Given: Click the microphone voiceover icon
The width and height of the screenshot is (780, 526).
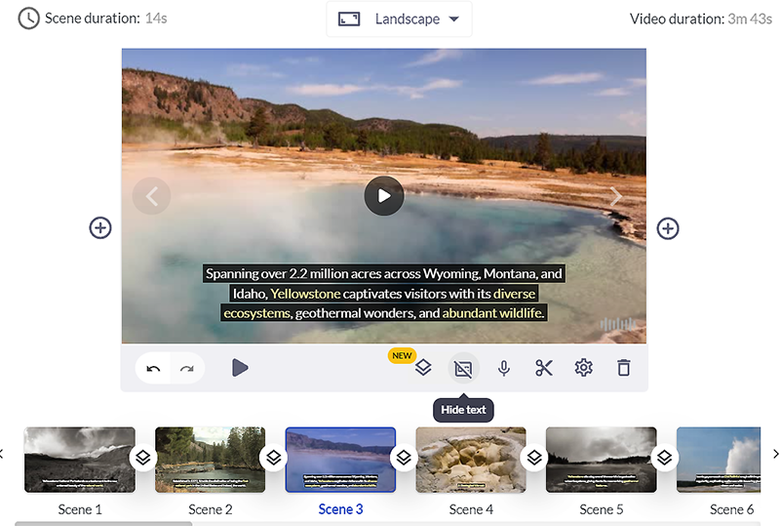Looking at the screenshot, I should tap(504, 368).
